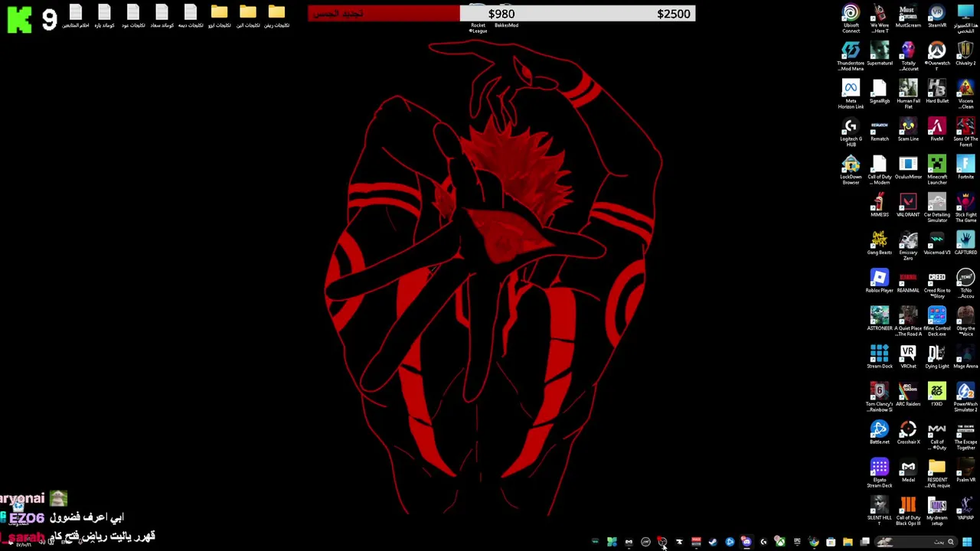The image size is (980, 551).
Task: Open Xbox app from the taskbar
Action: pyautogui.click(x=780, y=542)
